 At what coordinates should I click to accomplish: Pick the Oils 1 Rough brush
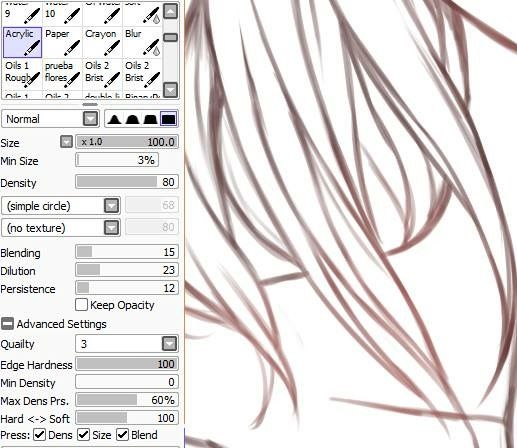pyautogui.click(x=22, y=74)
